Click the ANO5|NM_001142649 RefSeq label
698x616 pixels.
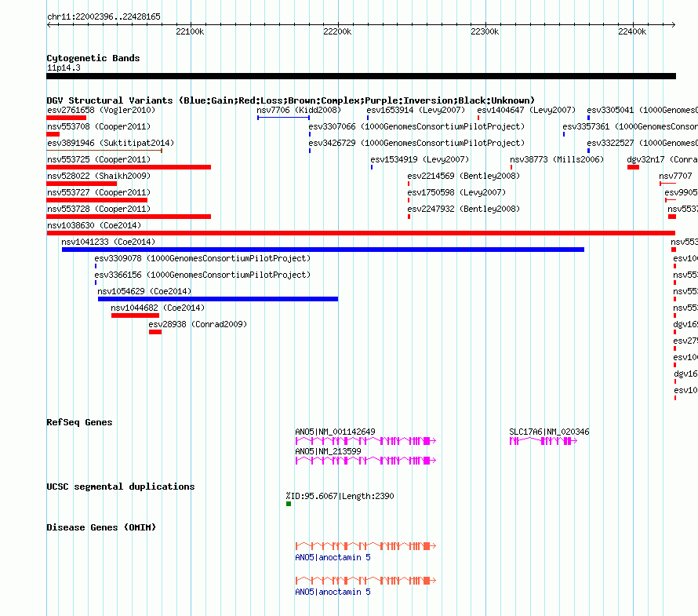tap(335, 432)
